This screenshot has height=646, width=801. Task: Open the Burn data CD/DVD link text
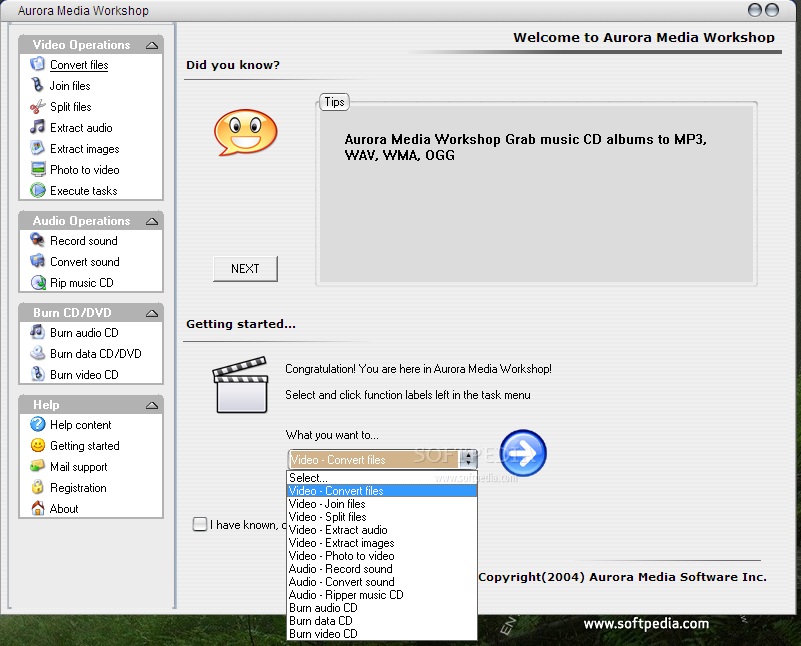pyautogui.click(x=96, y=353)
